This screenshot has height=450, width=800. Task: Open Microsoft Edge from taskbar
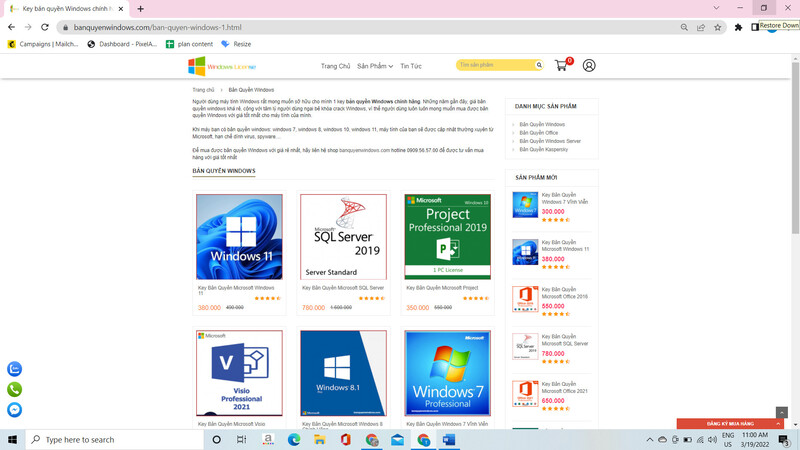(x=294, y=439)
